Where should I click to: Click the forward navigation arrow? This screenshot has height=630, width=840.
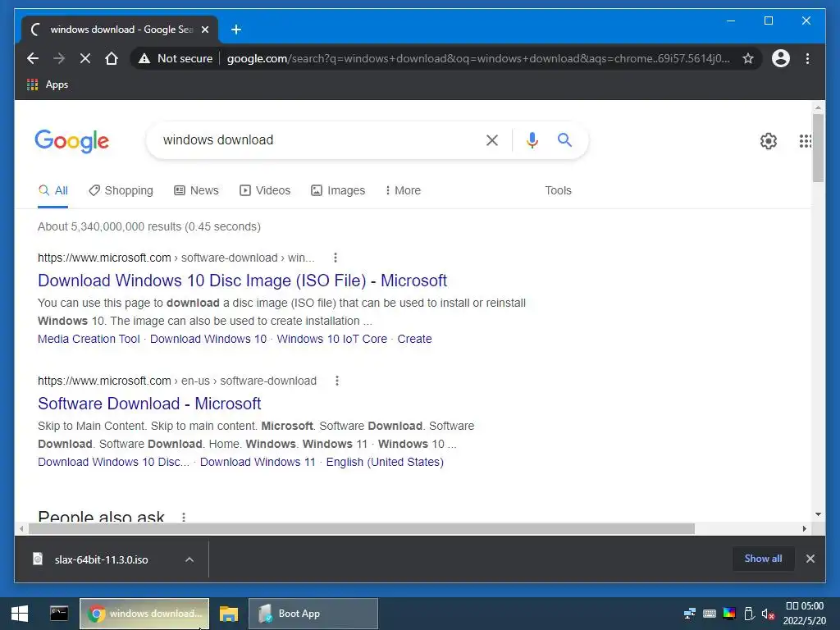point(59,58)
